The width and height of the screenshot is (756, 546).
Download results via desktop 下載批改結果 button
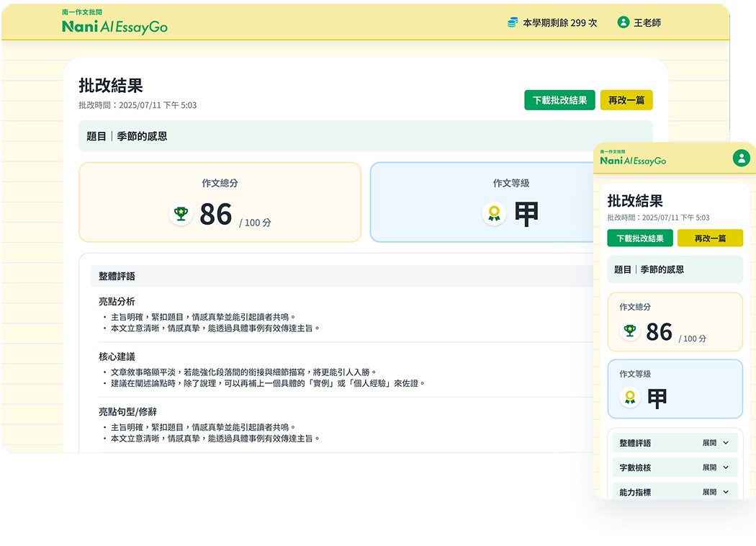coord(559,100)
